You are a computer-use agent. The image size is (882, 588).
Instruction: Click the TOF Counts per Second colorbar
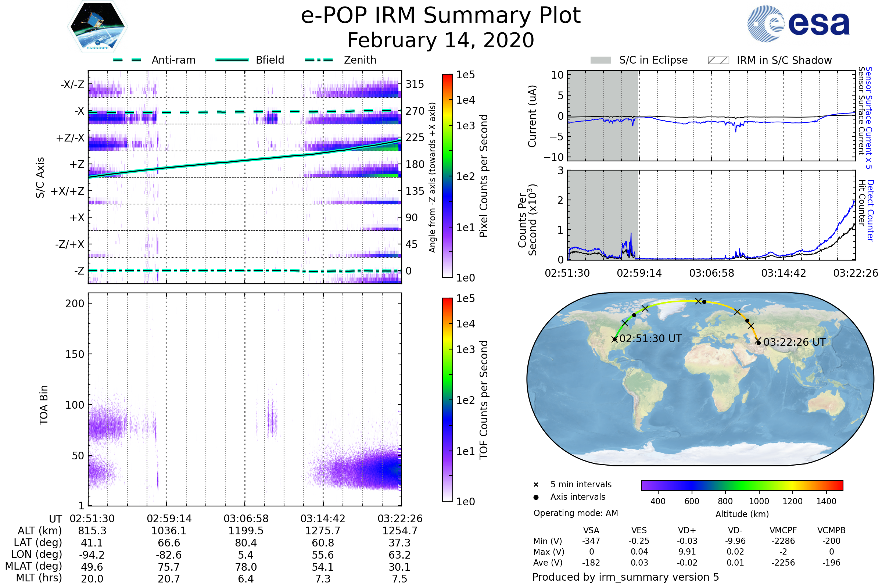[x=447, y=400]
